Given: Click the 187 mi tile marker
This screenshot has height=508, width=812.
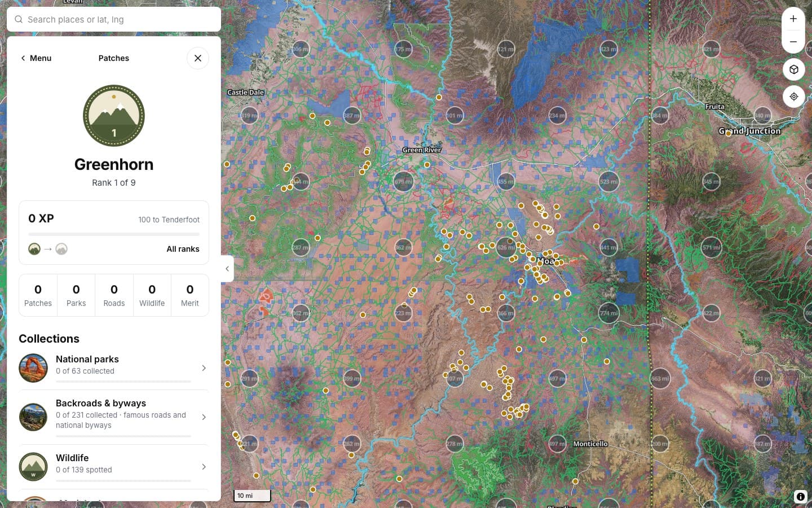Looking at the screenshot, I should click(762, 444).
